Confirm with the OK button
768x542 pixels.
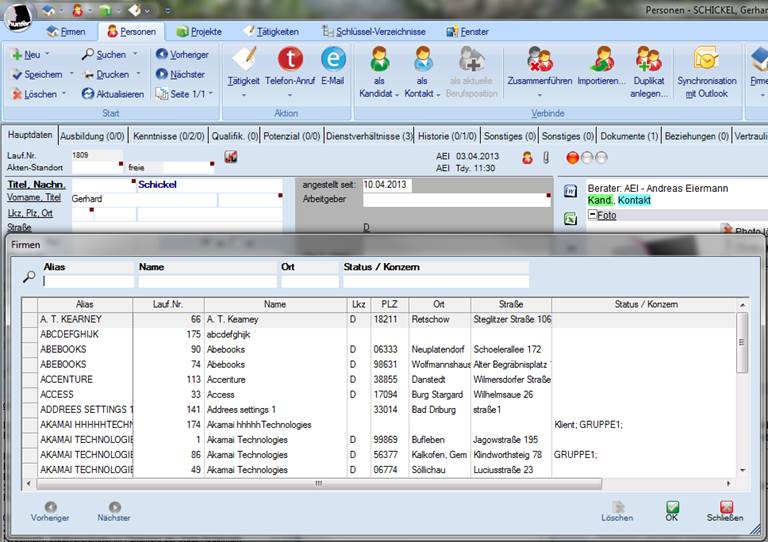[672, 511]
